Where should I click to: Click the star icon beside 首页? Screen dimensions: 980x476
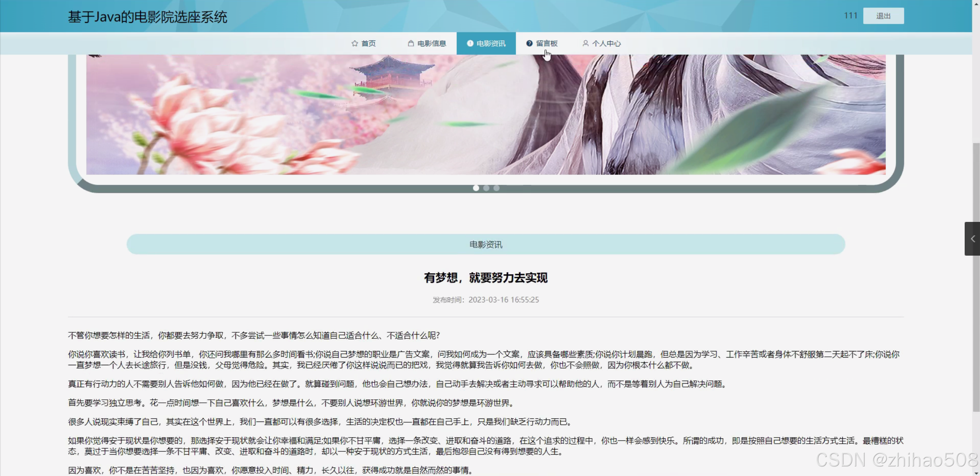coord(354,43)
